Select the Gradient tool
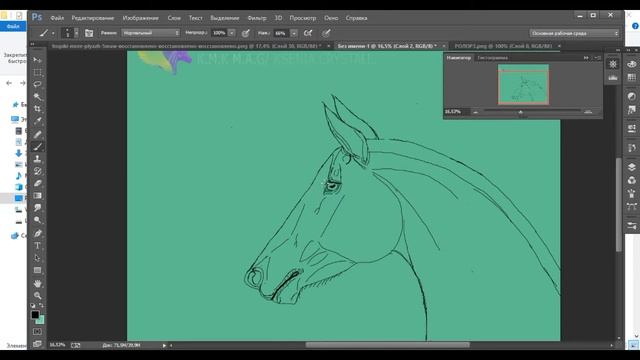 (x=37, y=196)
